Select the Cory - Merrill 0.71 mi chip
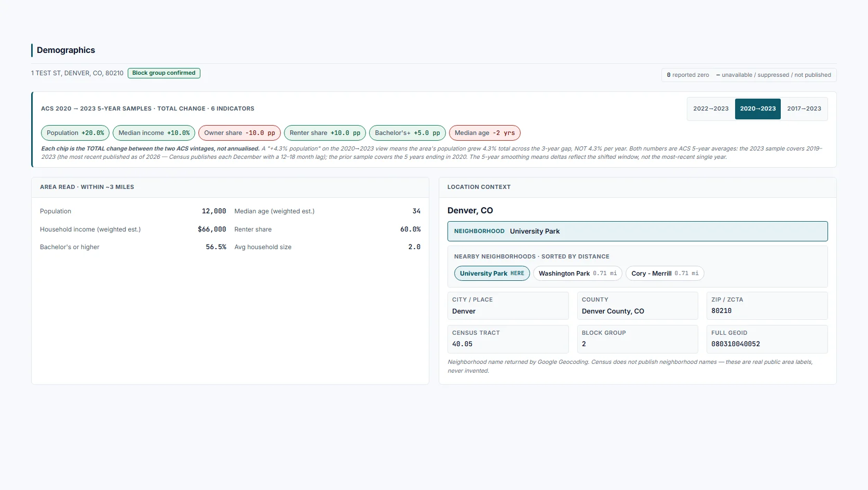This screenshot has width=868, height=490. (x=665, y=274)
